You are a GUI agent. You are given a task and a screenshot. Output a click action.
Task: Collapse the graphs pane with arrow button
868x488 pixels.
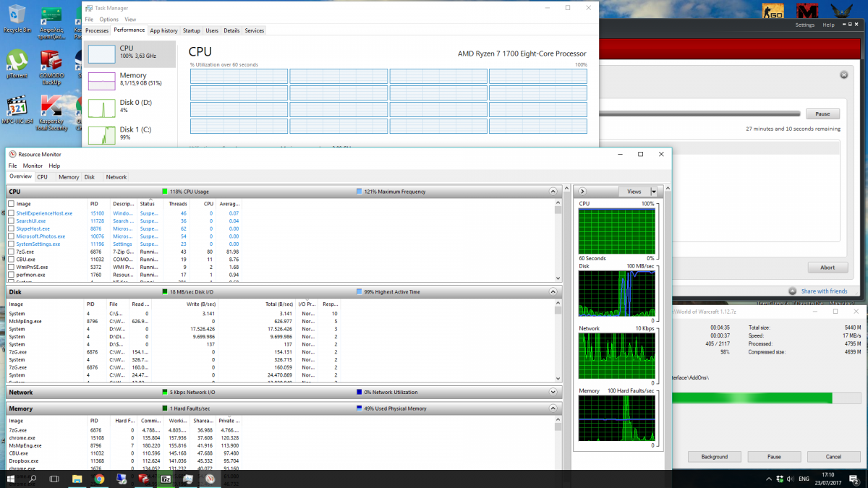tap(582, 192)
